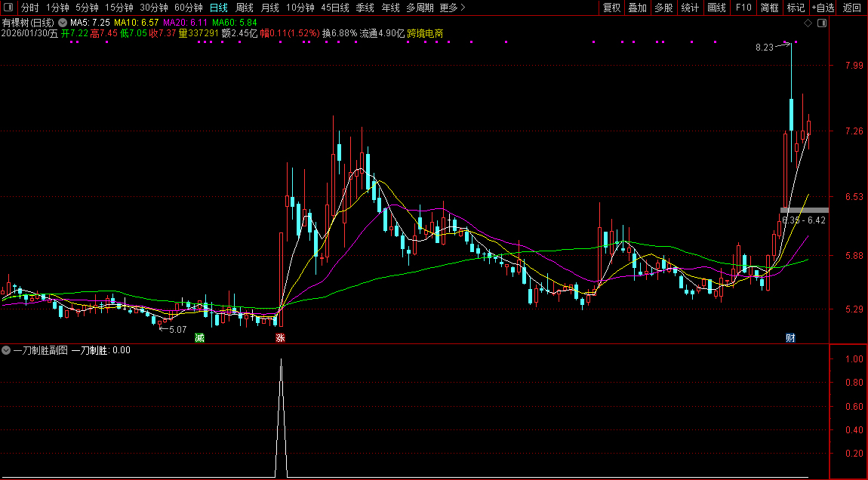Toggle the right side panel icon
Screen dimensions: 868x480
click(x=822, y=23)
